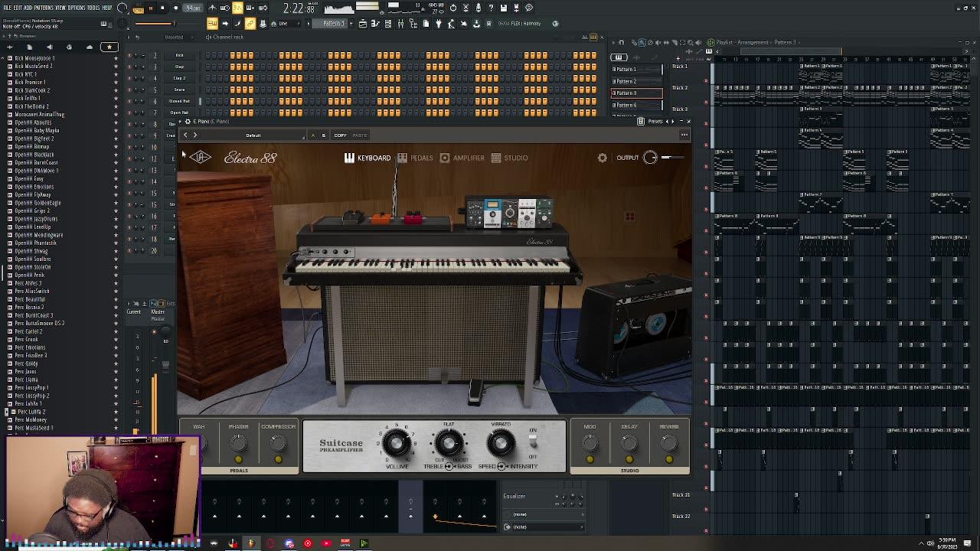Click the preamp Volume knob
The image size is (980, 551).
397,442
